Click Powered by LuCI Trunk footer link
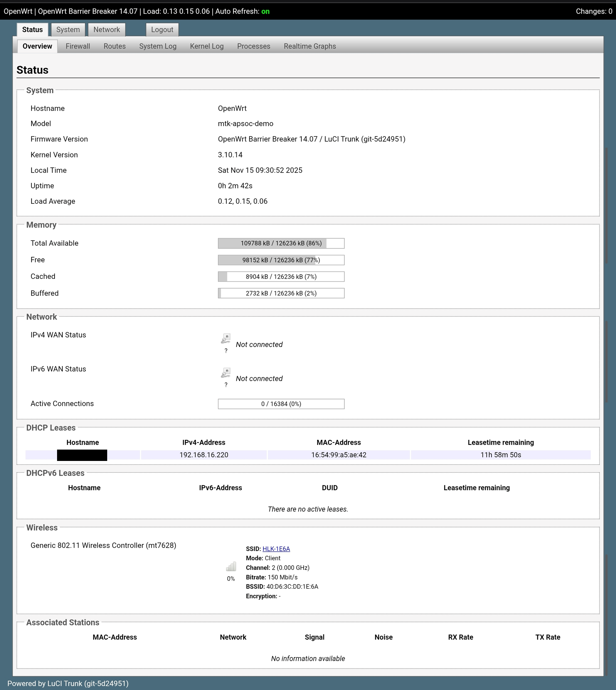The height and width of the screenshot is (690, 616). [68, 684]
